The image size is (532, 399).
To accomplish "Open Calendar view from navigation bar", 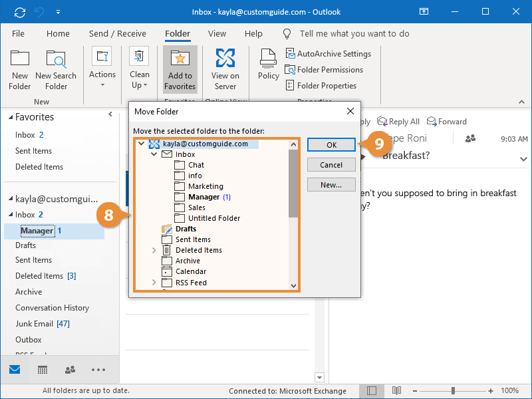I will coord(41,369).
